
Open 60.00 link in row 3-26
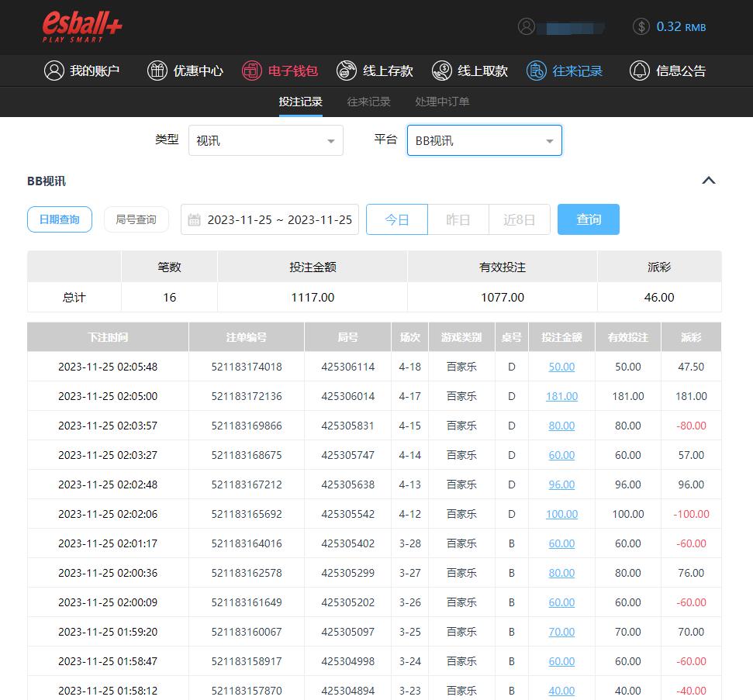(561, 602)
